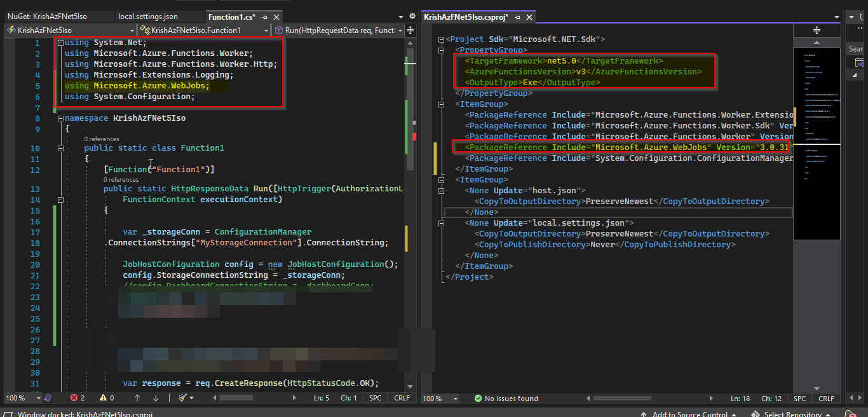
Task: Toggle SPC in the csproj editor
Action: pyautogui.click(x=799, y=399)
